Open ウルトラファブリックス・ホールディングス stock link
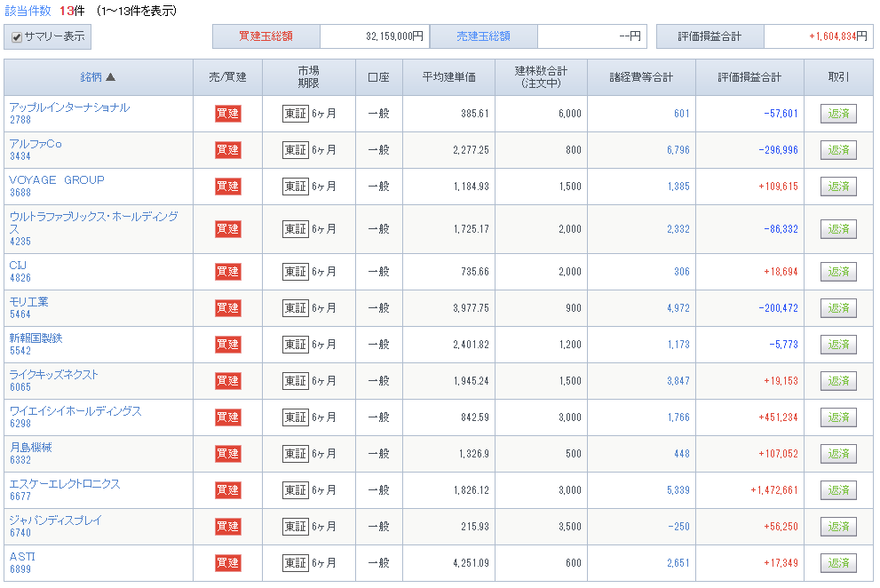Screen dimensions: 880x588 tap(94, 228)
